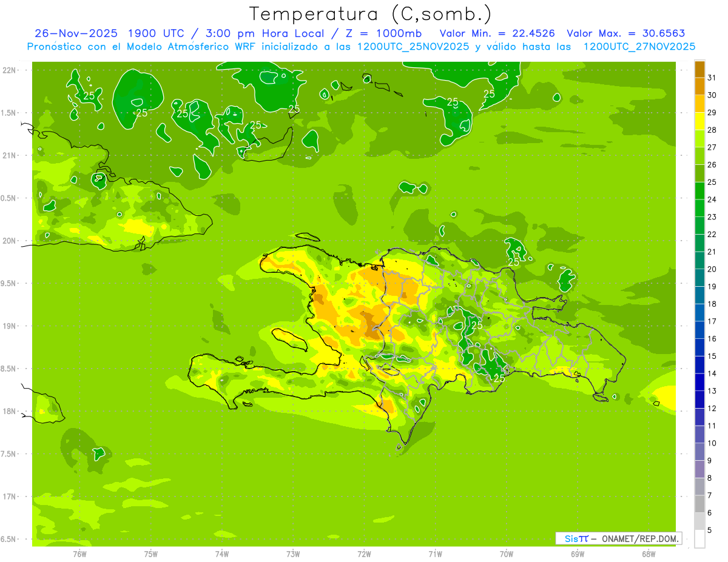
Task: Select the valid-until time '1200UTC_27NOV2025'
Action: (639, 47)
